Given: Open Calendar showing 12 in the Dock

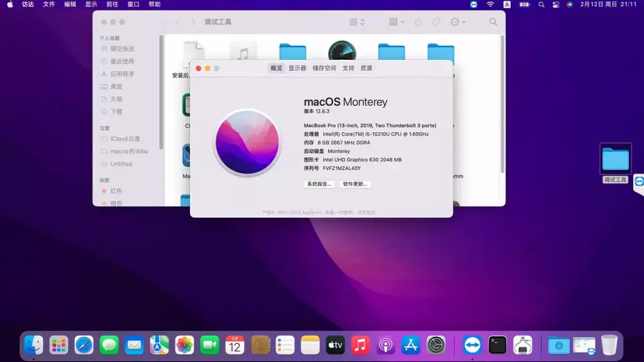Looking at the screenshot, I should point(235,345).
